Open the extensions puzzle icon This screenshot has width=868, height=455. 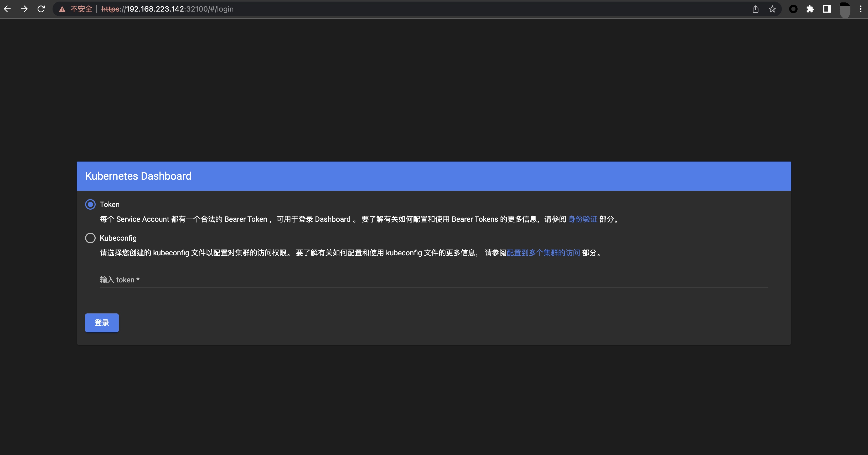(x=810, y=9)
